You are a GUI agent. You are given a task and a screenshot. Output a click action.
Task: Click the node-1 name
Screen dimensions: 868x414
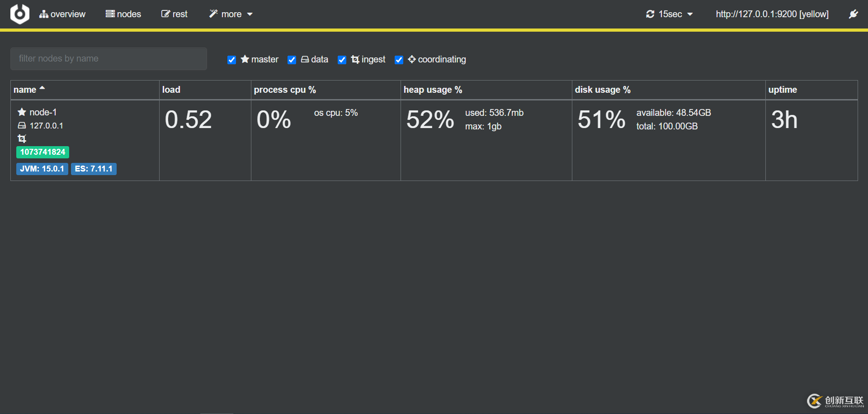tap(43, 112)
